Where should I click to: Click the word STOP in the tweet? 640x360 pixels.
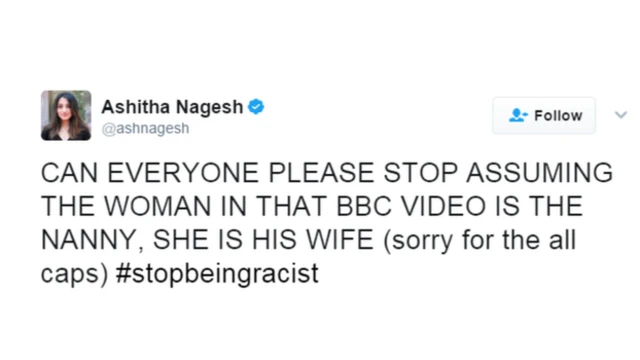(420, 173)
